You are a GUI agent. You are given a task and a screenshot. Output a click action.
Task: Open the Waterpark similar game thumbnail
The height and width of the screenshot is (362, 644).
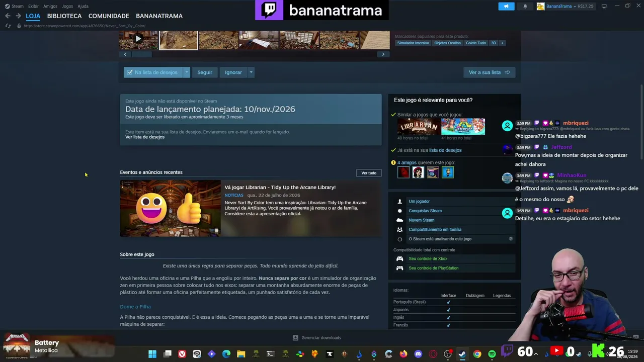[x=463, y=126]
